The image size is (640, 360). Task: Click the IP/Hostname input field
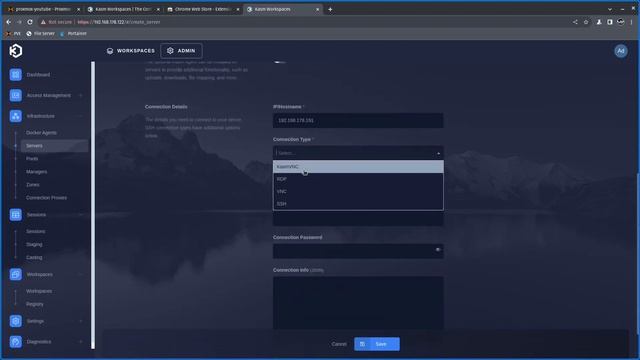358,120
